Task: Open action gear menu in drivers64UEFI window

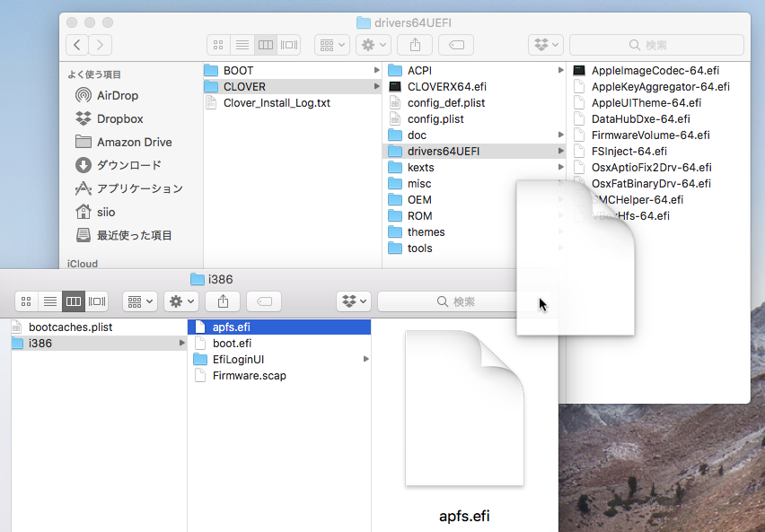Action: point(374,45)
